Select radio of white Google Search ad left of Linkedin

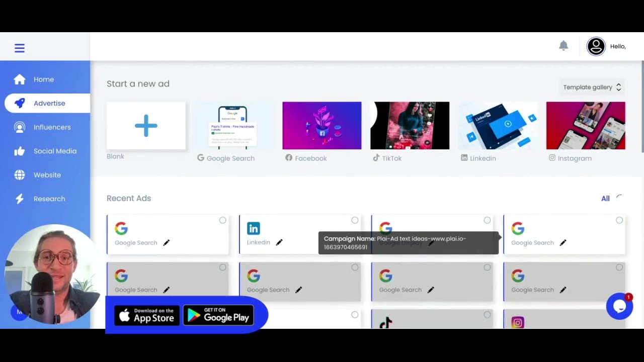(x=222, y=220)
